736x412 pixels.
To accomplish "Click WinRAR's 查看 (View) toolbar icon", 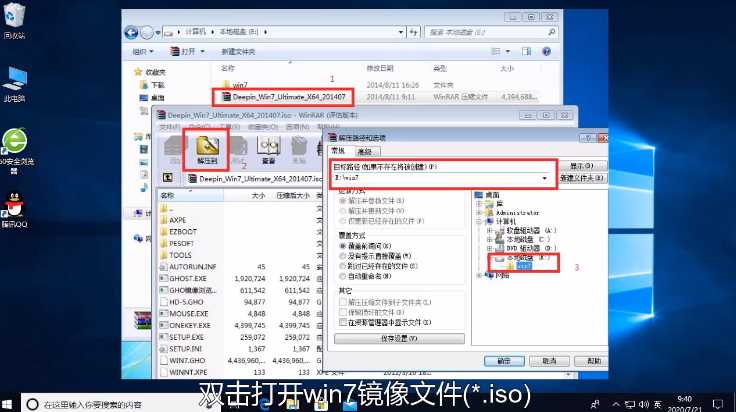I will (268, 150).
